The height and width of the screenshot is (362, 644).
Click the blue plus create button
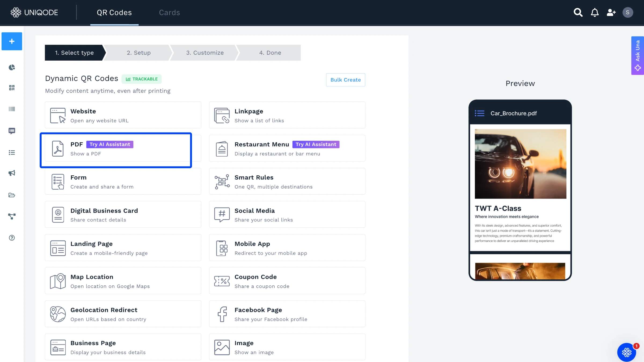(x=12, y=41)
